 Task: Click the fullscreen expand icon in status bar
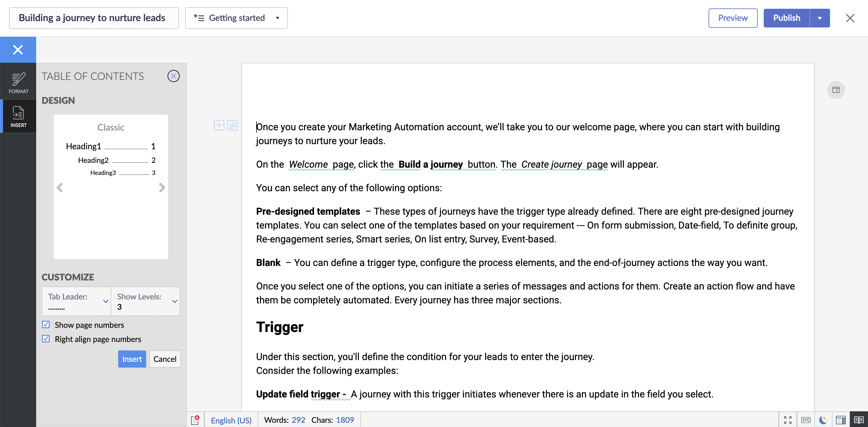point(788,419)
